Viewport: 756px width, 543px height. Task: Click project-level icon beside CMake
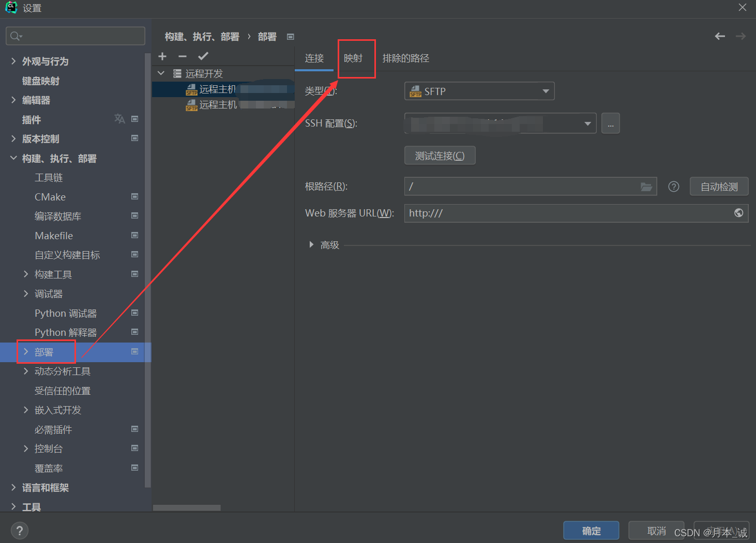135,196
